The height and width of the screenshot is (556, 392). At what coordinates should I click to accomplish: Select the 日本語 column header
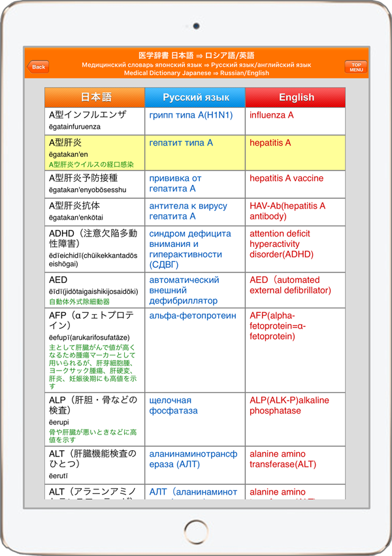[x=95, y=97]
